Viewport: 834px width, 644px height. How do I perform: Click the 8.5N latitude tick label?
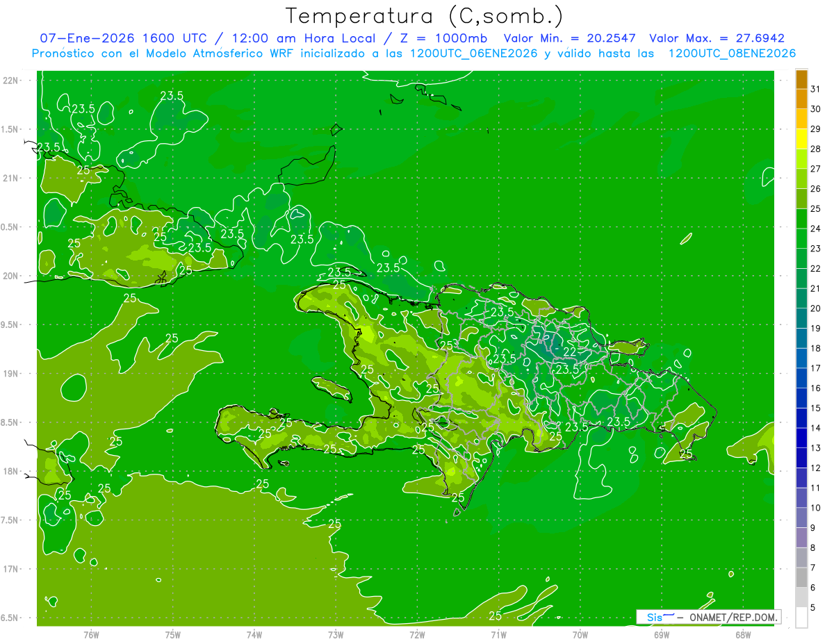pyautogui.click(x=10, y=422)
